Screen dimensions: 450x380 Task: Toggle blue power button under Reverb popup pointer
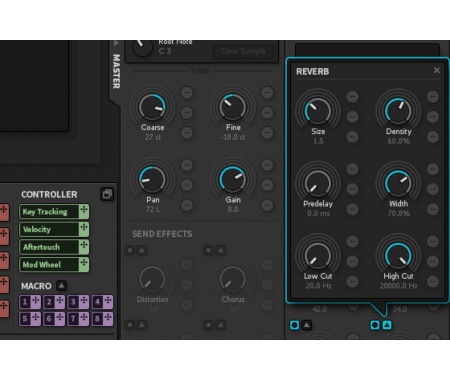point(375,325)
